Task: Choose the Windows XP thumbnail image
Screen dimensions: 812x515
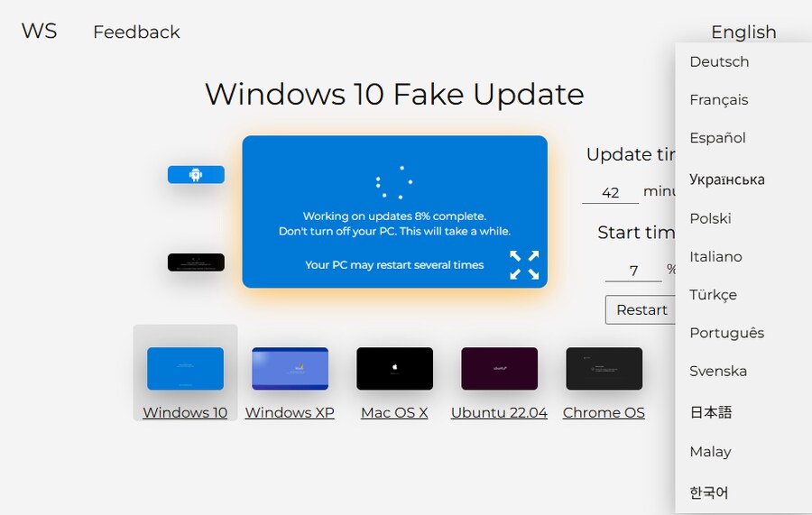Action: coord(290,368)
